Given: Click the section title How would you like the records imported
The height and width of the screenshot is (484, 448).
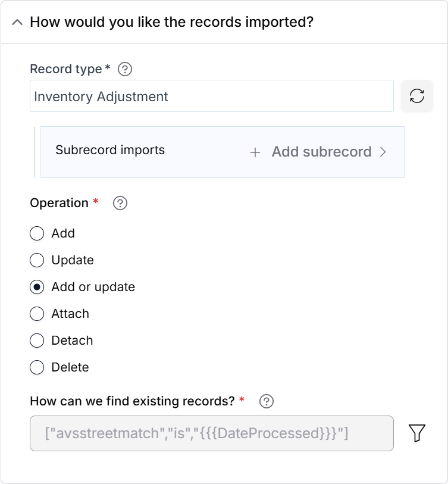Looking at the screenshot, I should point(171,22).
